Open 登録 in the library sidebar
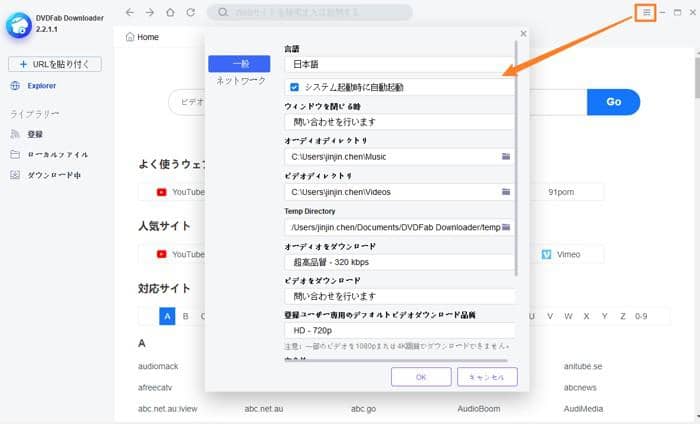Screen dimensions: 700x424 35,134
